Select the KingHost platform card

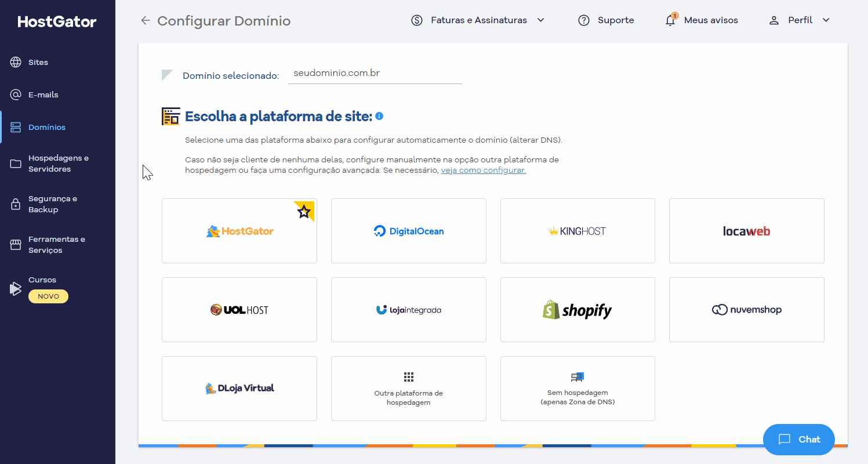coord(578,231)
